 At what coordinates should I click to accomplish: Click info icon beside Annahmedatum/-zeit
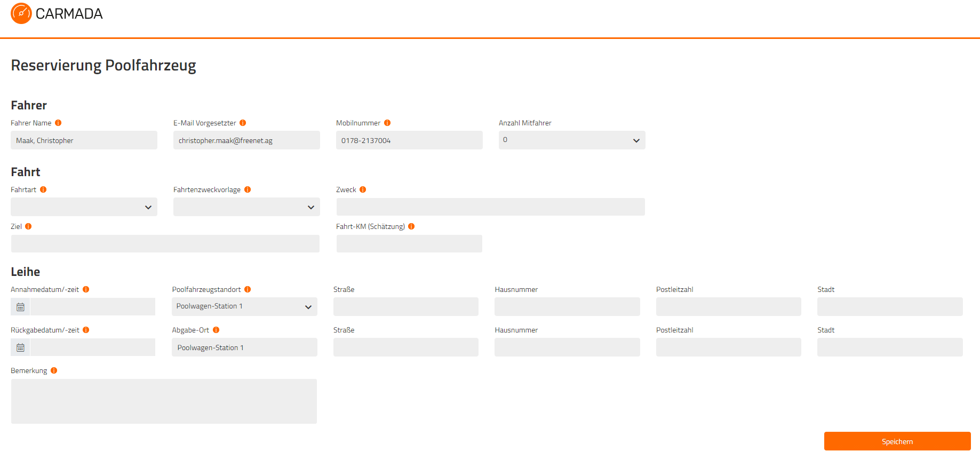86,289
